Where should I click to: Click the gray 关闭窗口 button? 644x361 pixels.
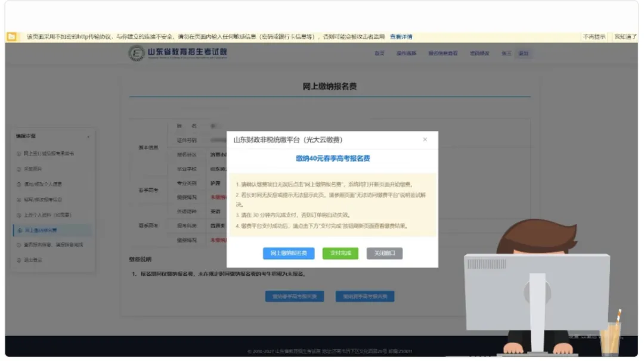coord(385,253)
